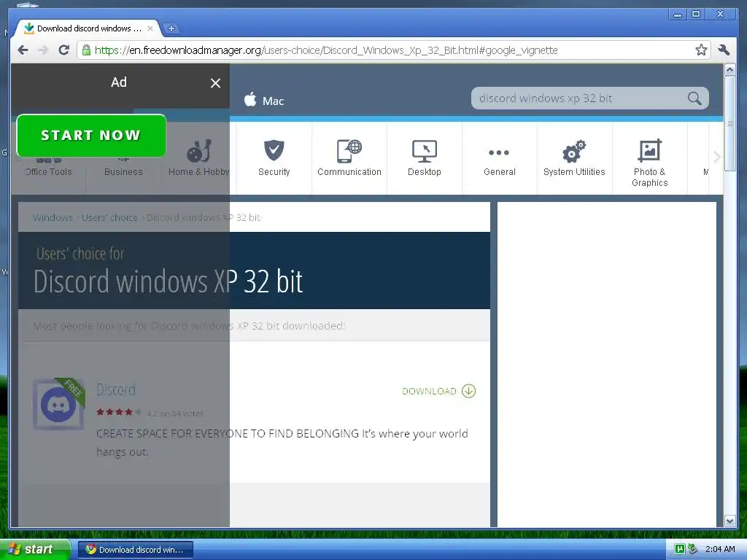
Task: Close the Ad overlay with X
Action: point(215,83)
